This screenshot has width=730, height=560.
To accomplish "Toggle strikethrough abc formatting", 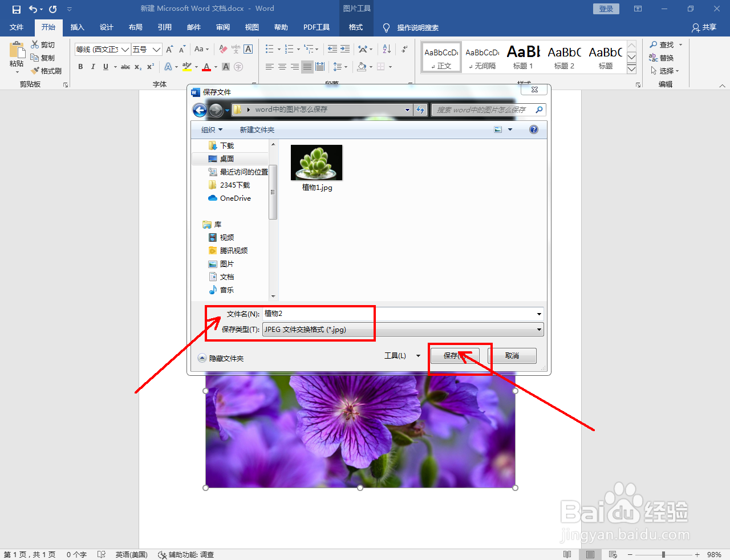I will (125, 67).
